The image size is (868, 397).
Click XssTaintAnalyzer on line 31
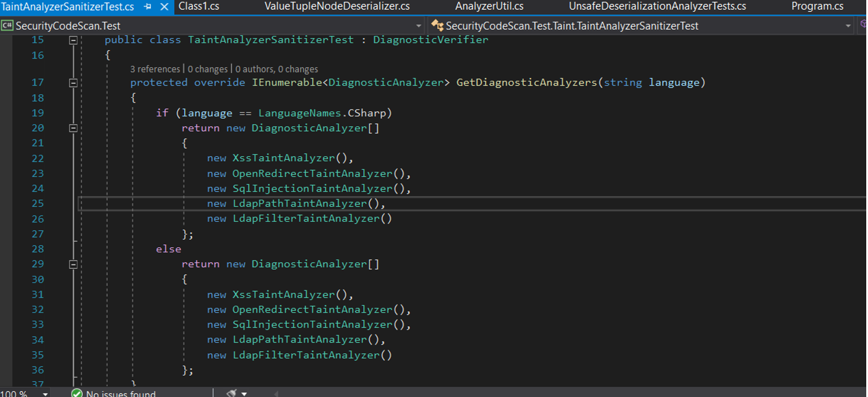click(x=284, y=295)
